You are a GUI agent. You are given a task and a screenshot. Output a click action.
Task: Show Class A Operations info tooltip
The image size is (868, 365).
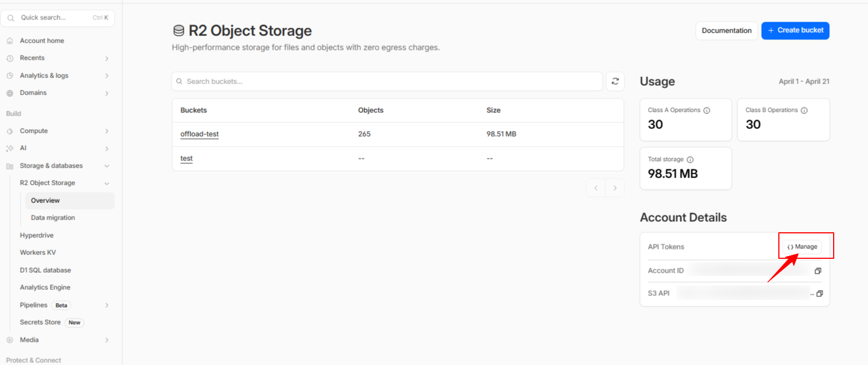706,110
